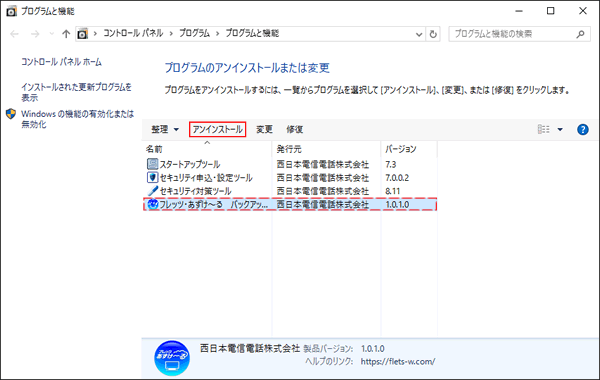Screen dimensions: 600x380
Task: Open インストールされた更新プログラムを表示 link
Action: [x=76, y=92]
